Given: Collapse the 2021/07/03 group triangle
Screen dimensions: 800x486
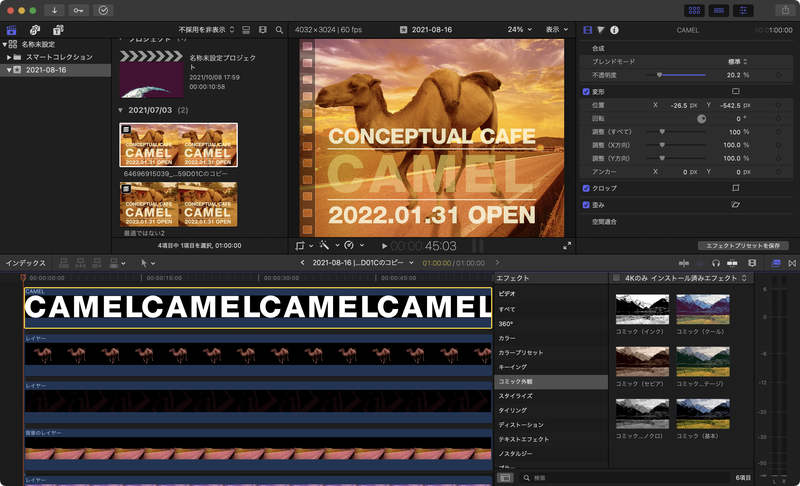Looking at the screenshot, I should tap(120, 110).
